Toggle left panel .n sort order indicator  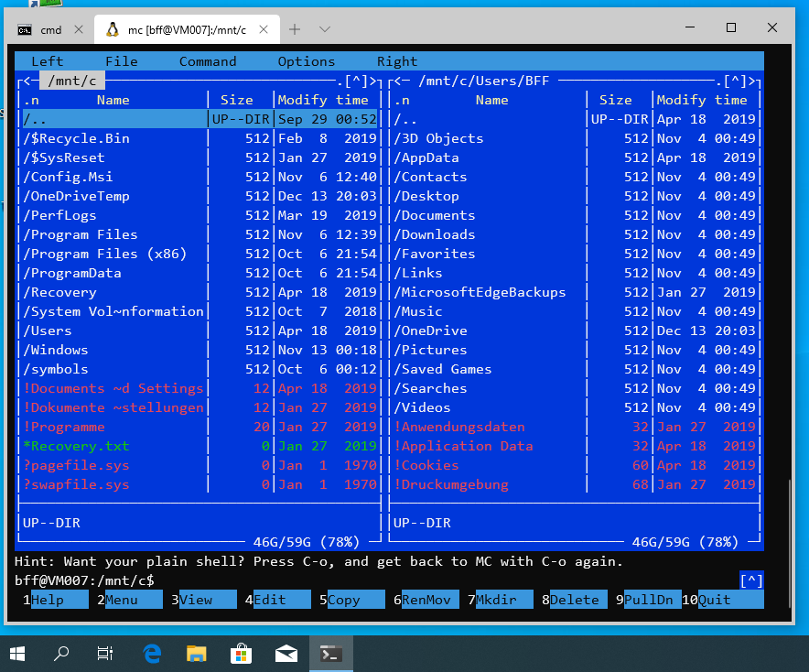[31, 100]
